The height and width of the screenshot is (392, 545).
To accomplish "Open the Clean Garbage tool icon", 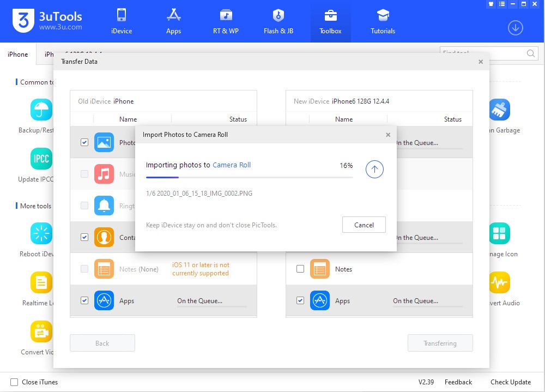I will point(499,110).
